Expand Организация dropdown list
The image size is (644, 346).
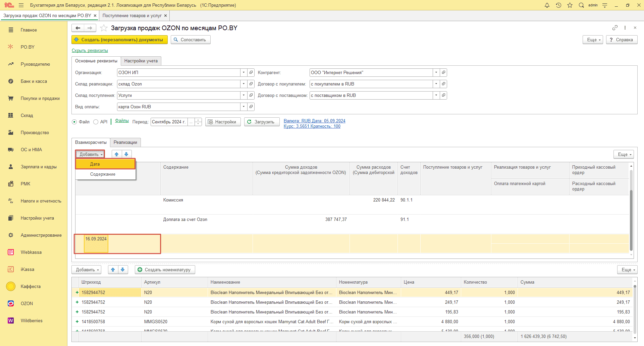[x=244, y=72]
